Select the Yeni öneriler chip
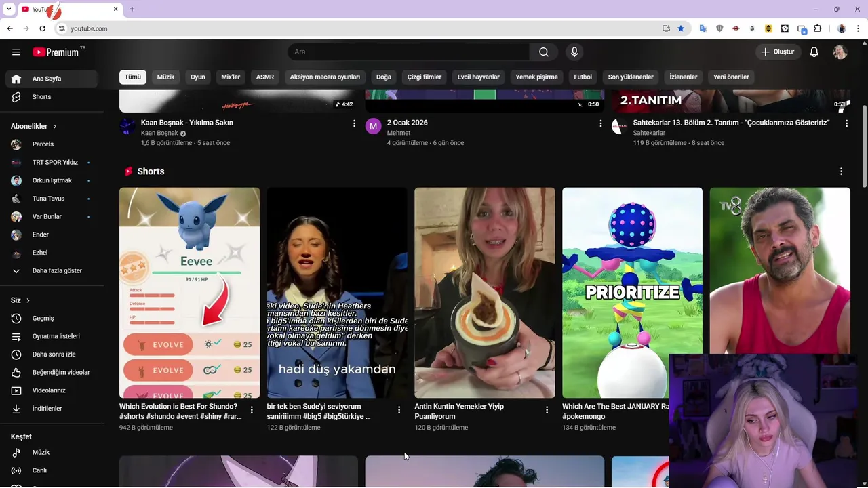Screen dimensions: 868x488 731,77
